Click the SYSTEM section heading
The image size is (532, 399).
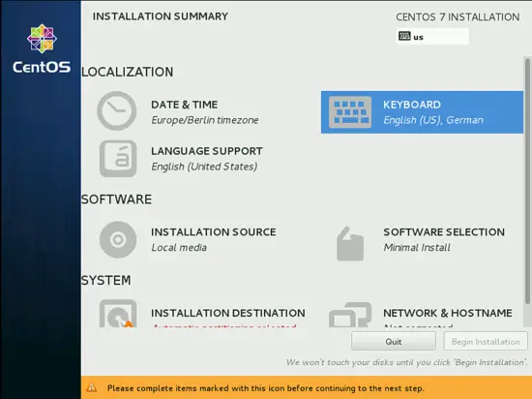click(105, 281)
